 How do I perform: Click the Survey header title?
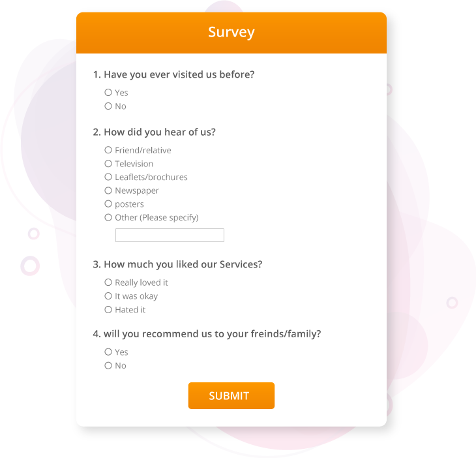(x=231, y=32)
